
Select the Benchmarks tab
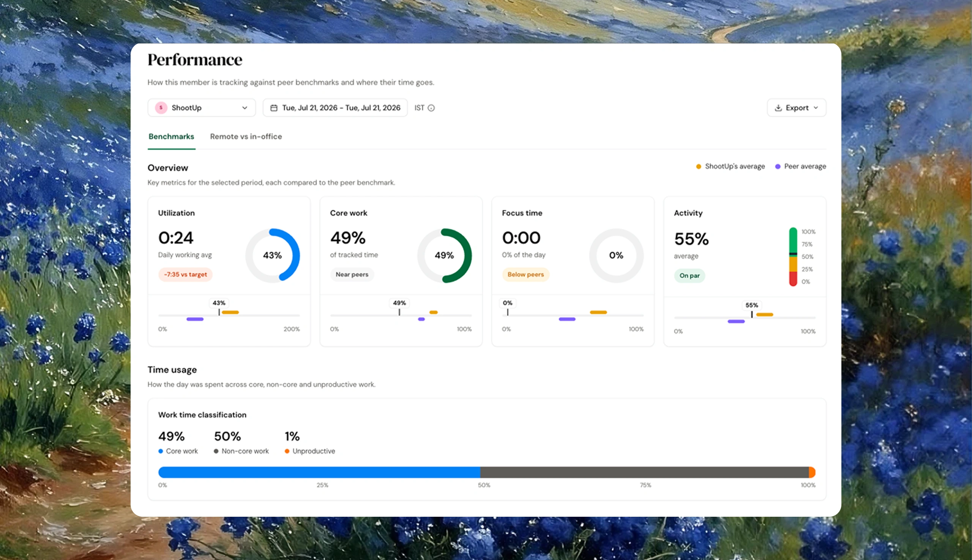(171, 137)
